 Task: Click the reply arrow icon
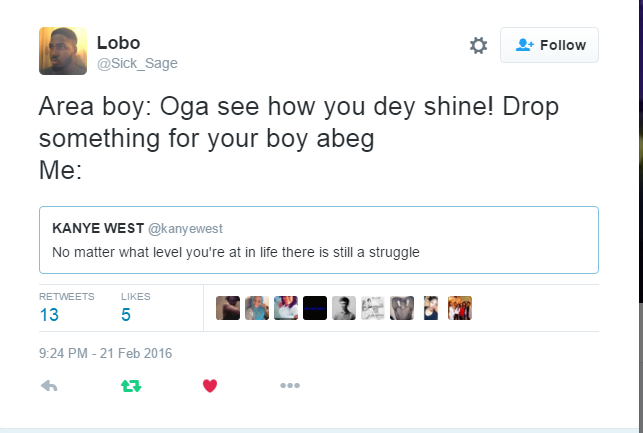pos(48,385)
